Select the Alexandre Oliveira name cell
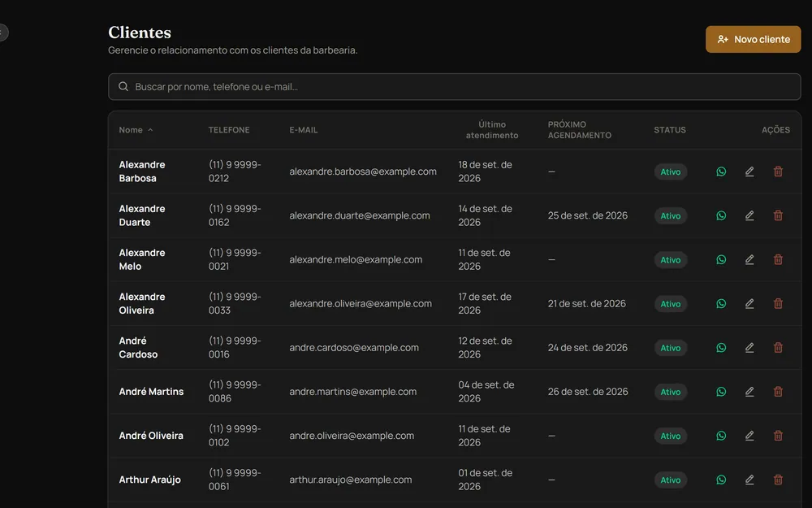Screen dimensions: 812x508 click(x=142, y=304)
